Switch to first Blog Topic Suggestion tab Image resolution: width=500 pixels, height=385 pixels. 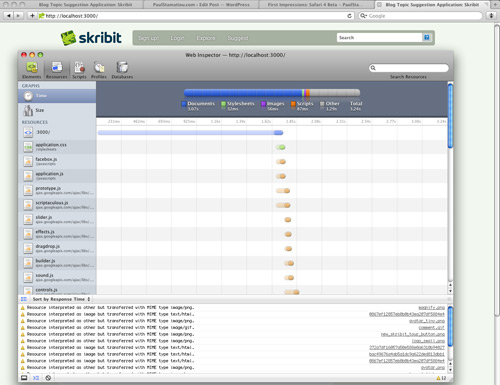click(85, 5)
